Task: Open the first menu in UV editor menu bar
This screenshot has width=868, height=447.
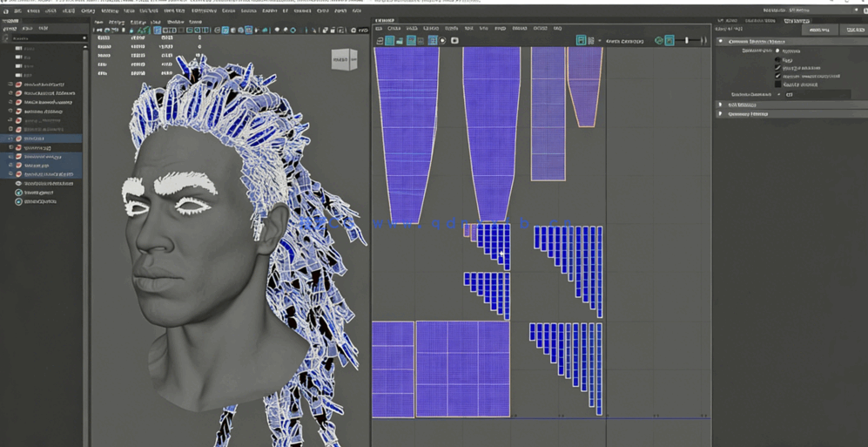Action: pos(379,29)
